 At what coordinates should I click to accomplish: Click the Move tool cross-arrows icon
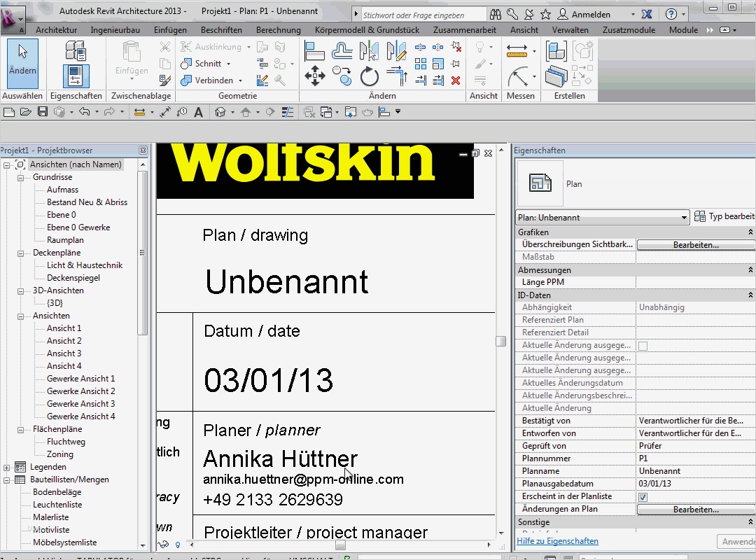click(x=315, y=76)
